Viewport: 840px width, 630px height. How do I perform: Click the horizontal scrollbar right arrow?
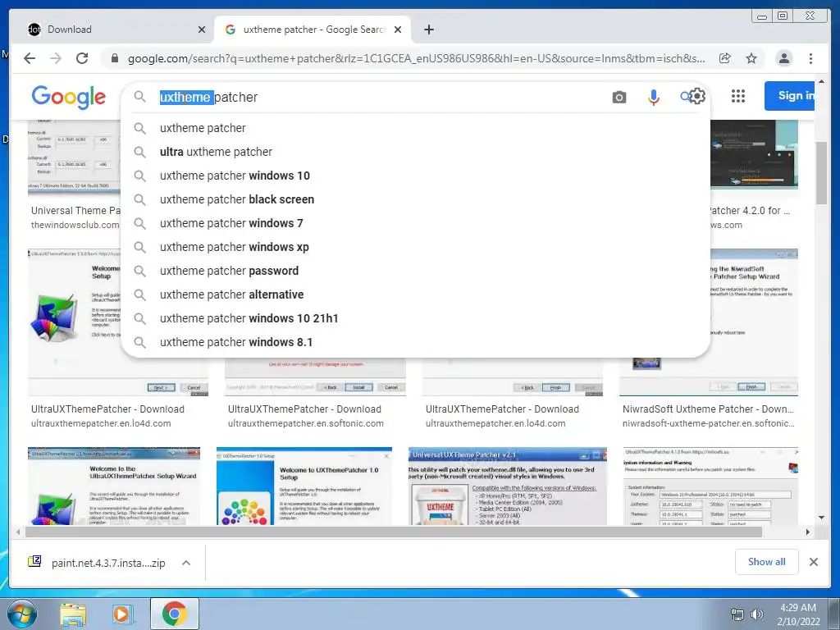click(808, 532)
